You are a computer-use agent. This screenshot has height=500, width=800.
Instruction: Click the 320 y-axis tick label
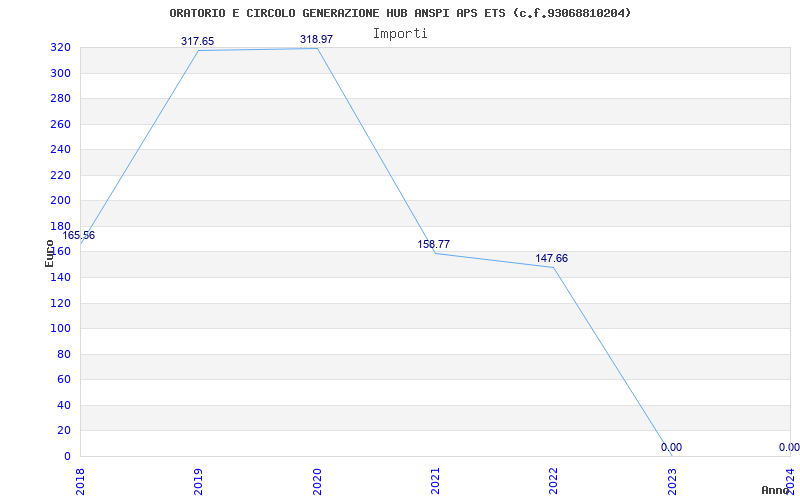pyautogui.click(x=60, y=47)
